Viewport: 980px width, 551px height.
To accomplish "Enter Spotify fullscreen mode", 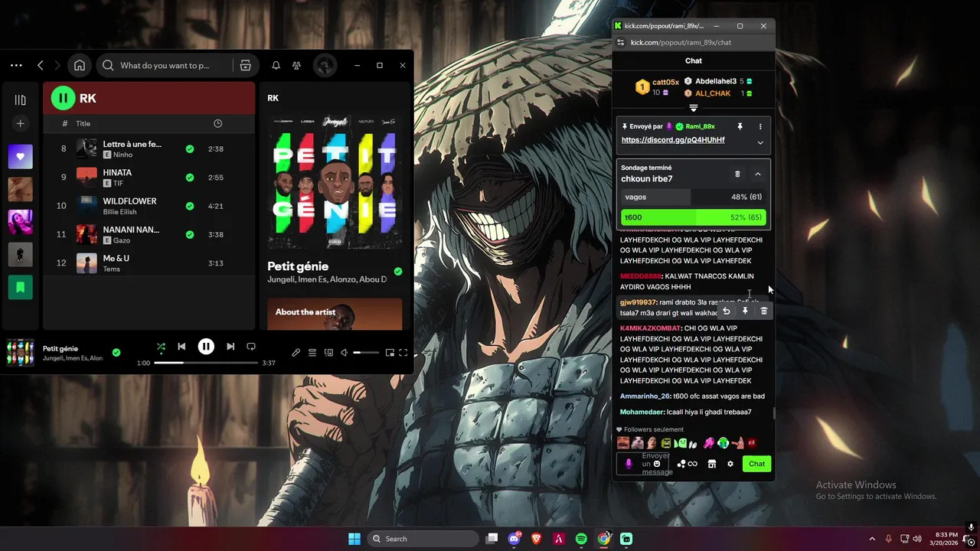I will point(403,353).
